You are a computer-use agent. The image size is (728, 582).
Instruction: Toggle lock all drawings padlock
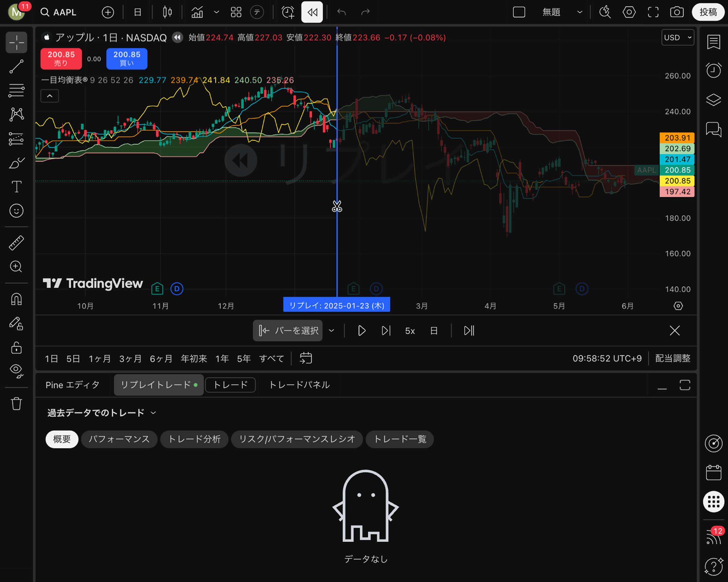point(16,347)
